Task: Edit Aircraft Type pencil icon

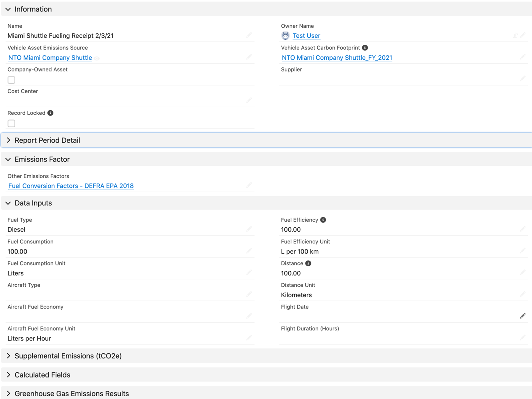Action: click(x=249, y=294)
